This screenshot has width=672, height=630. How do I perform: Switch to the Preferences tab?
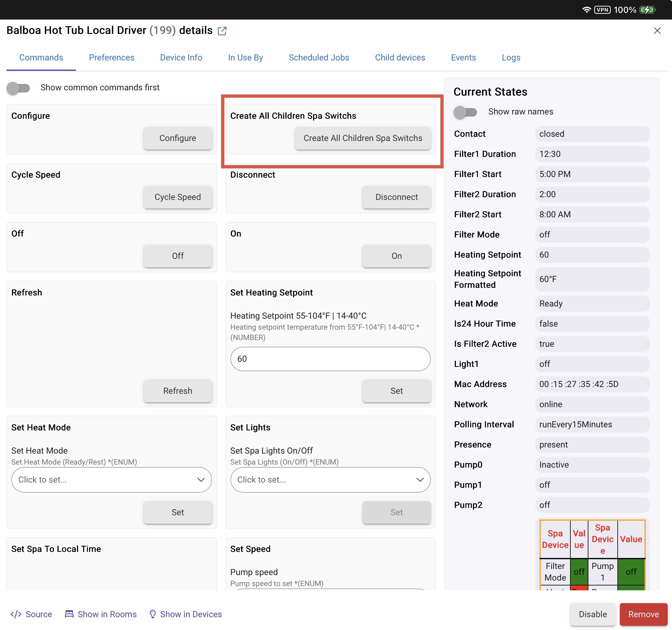tap(111, 57)
